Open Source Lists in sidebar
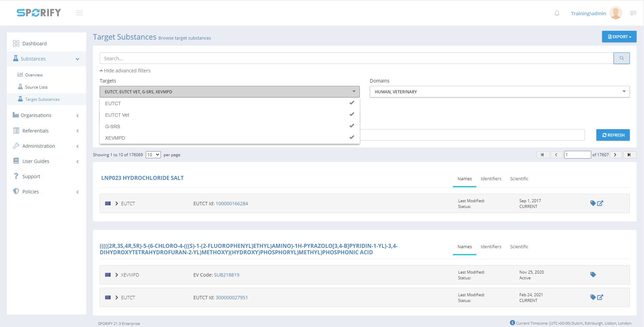Viewport: 644px width, 327px height. pos(36,87)
